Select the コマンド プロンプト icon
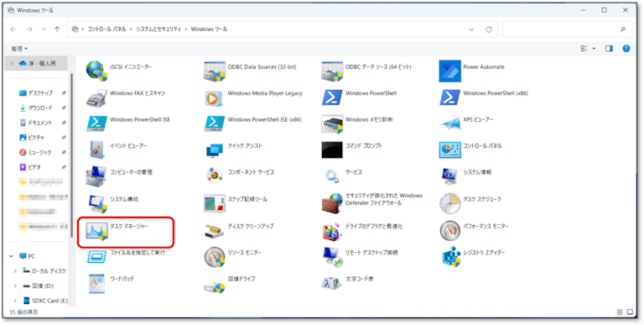 click(332, 150)
